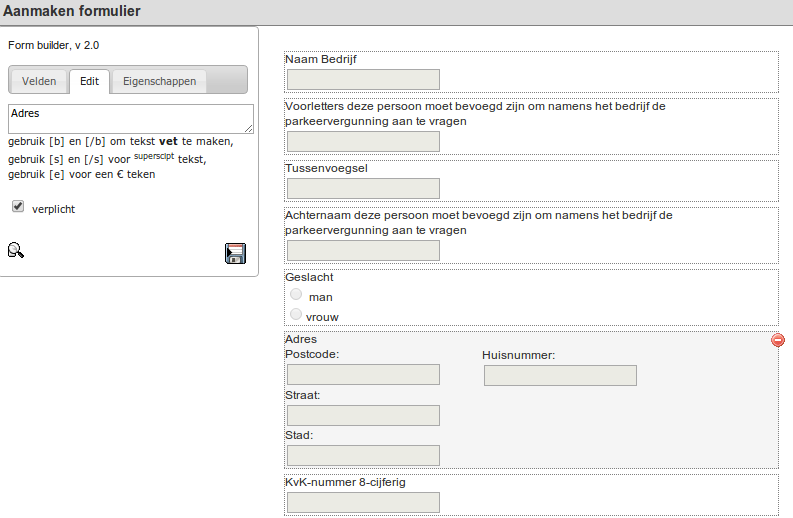
Task: Click the KvK-nummer input field
Action: click(363, 503)
